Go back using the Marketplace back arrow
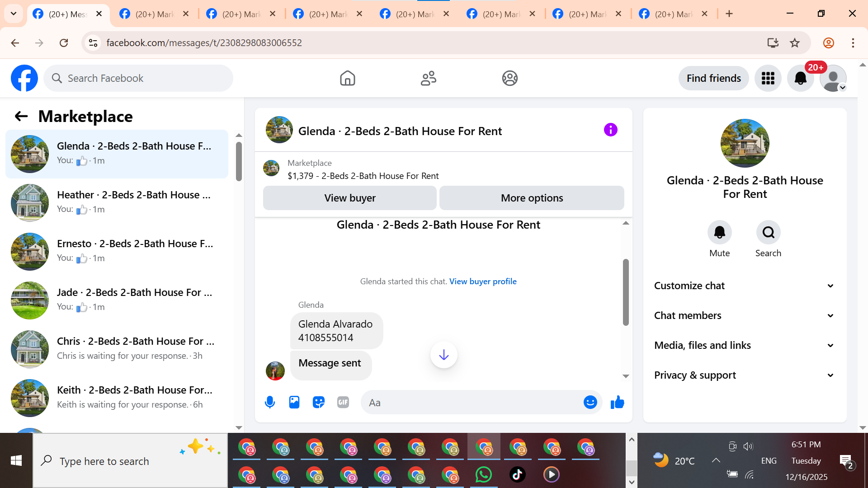 (x=21, y=117)
